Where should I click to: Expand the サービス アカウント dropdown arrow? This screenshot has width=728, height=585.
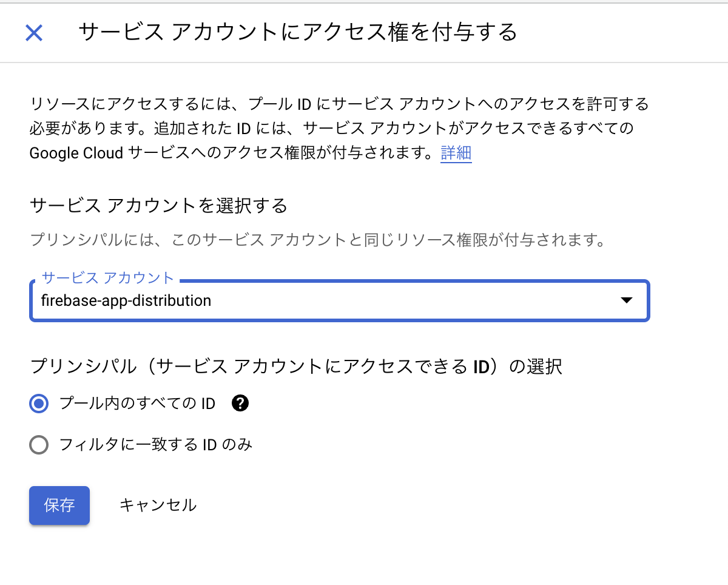tap(627, 300)
